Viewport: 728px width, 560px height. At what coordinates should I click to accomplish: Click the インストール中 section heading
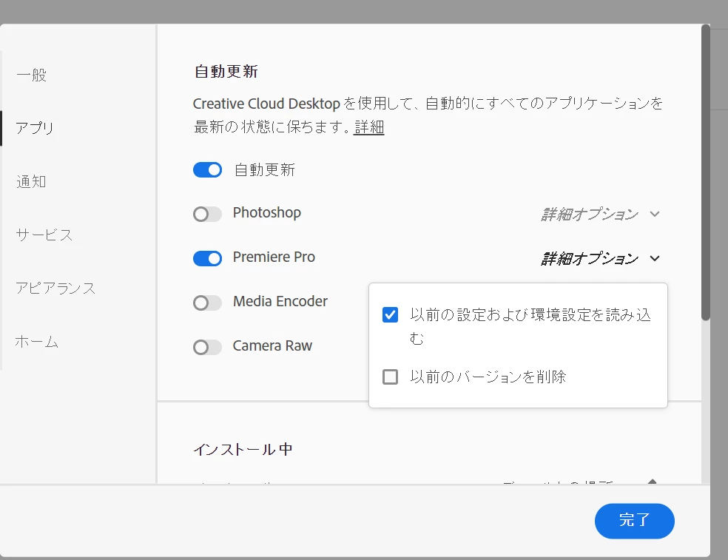[243, 449]
